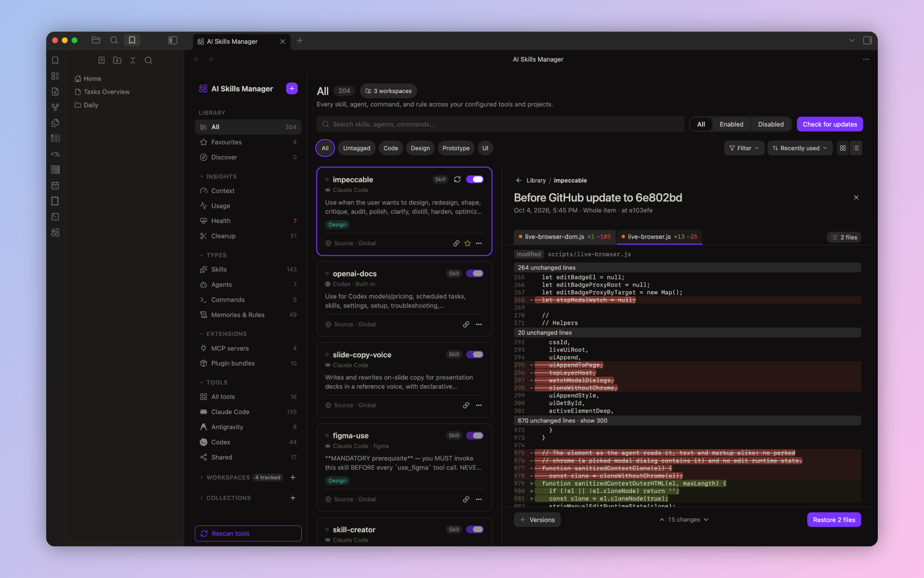Image resolution: width=924 pixels, height=578 pixels.
Task: Show 300 of the 670 unchanged lines
Action: [594, 420]
